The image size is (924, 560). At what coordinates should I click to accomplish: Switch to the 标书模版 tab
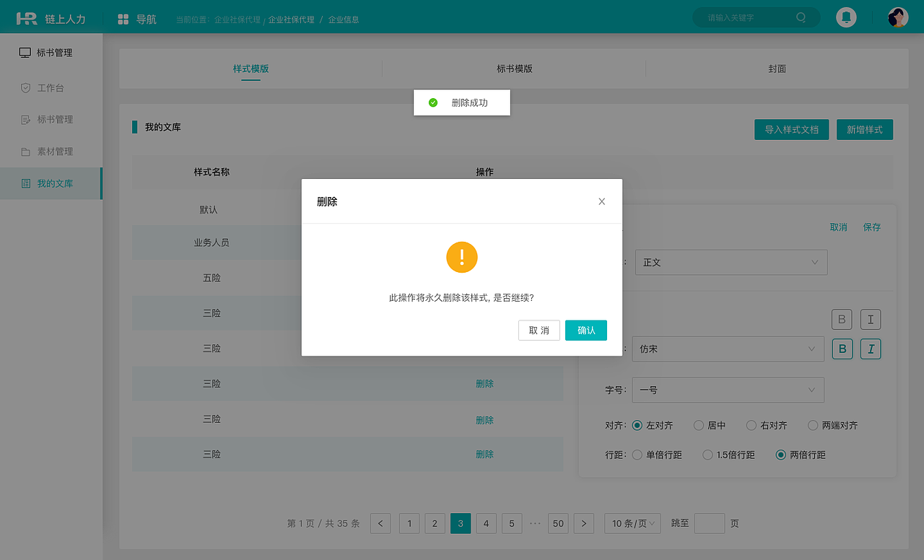[x=514, y=69]
